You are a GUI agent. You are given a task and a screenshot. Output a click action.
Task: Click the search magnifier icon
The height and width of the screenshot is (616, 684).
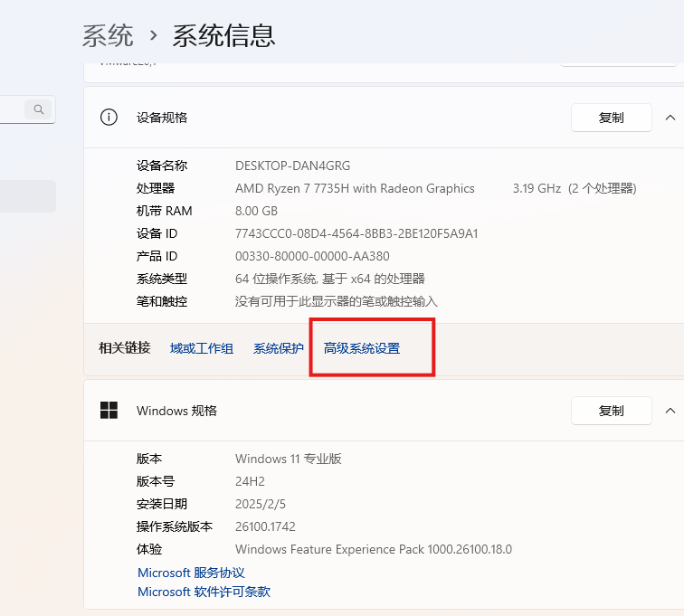[38, 109]
